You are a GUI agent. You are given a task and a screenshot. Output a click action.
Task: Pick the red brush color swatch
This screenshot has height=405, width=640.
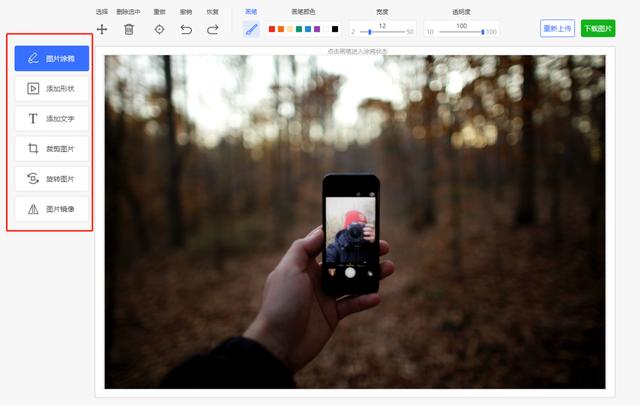[272, 29]
